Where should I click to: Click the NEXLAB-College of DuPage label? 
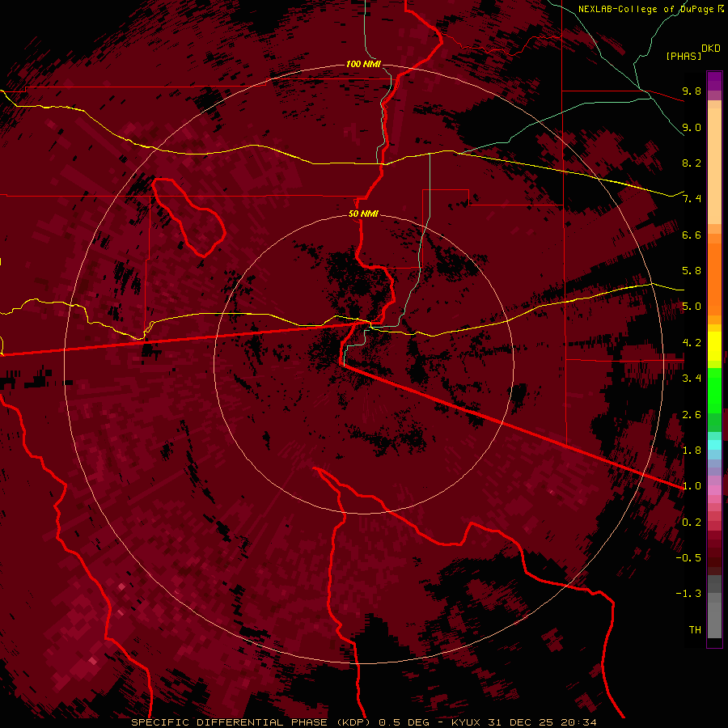[646, 9]
